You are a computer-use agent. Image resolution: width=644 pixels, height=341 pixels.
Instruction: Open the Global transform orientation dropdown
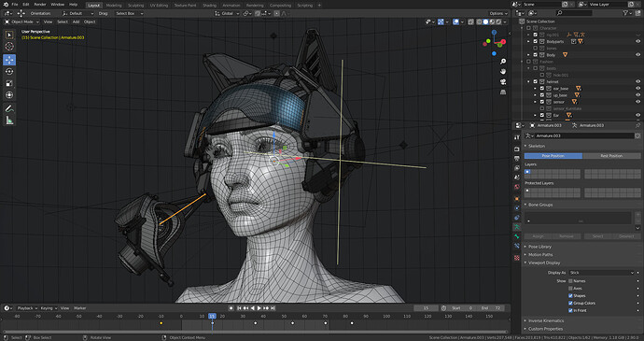pos(228,13)
